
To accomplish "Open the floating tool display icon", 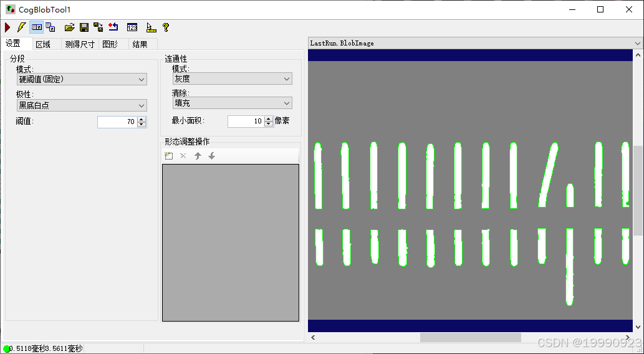I will tap(50, 27).
